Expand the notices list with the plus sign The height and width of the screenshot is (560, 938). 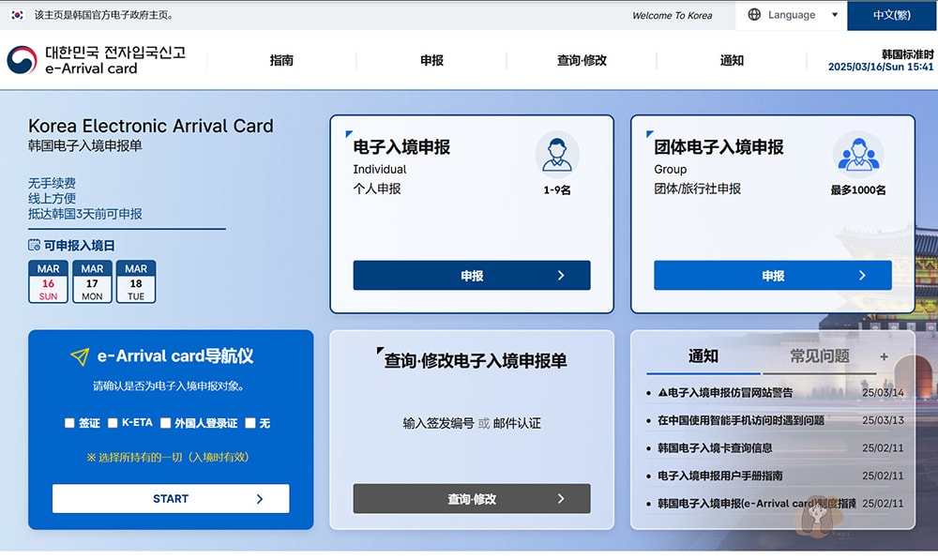pyautogui.click(x=886, y=357)
